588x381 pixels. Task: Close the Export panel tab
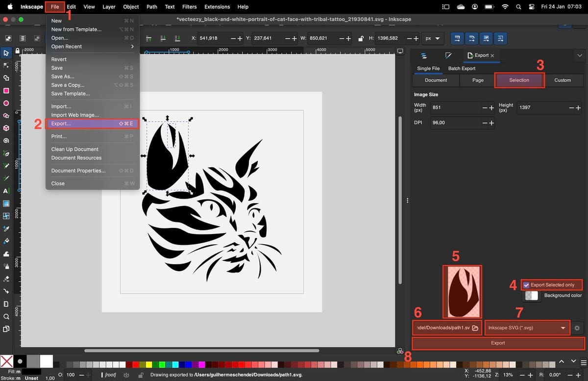pyautogui.click(x=492, y=56)
